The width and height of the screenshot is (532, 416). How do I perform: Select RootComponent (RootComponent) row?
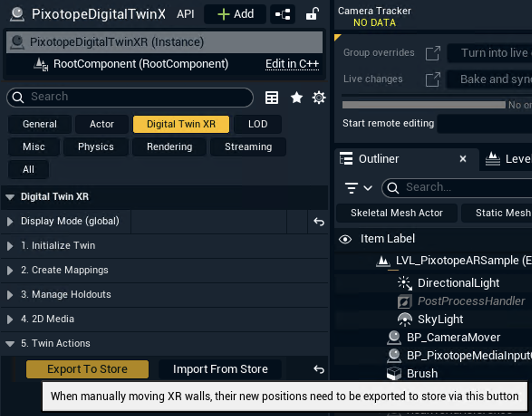164,64
